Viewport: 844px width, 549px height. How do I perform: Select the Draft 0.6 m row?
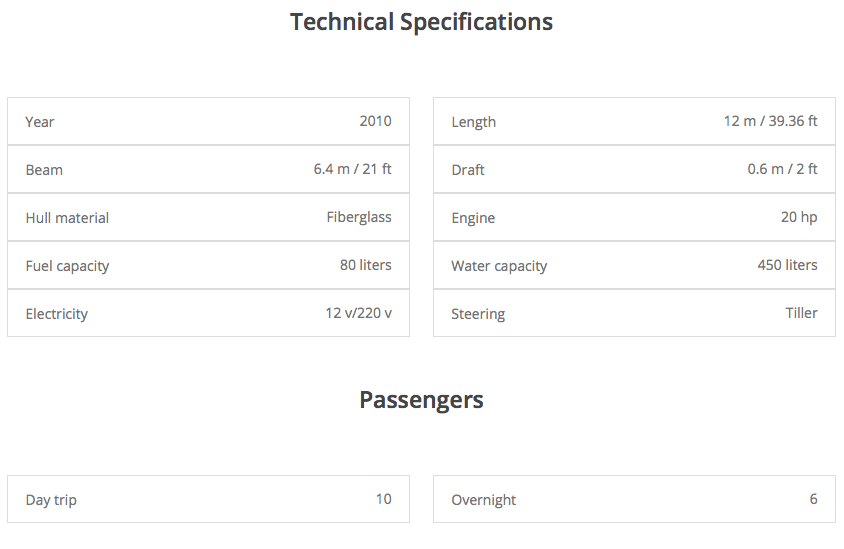(x=634, y=170)
